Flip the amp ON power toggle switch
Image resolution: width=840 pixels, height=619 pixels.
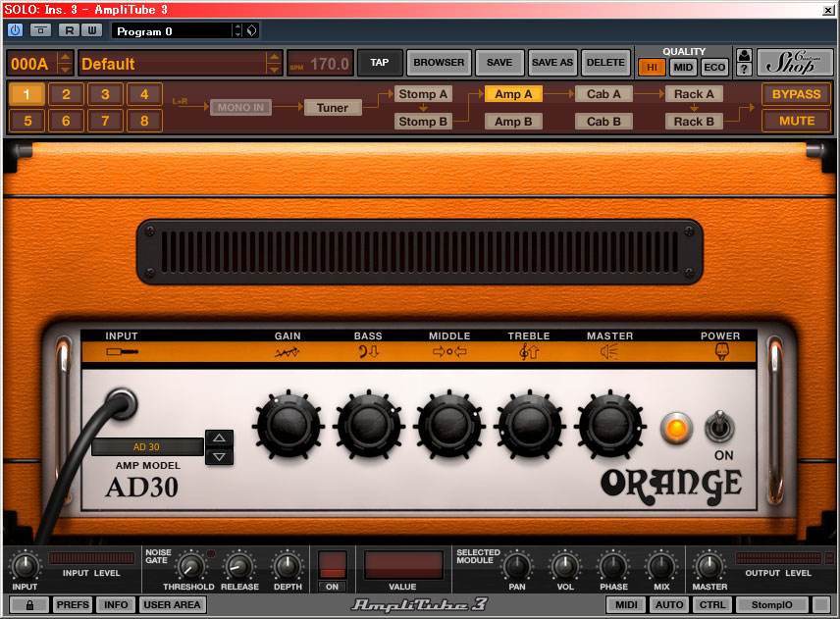click(719, 427)
